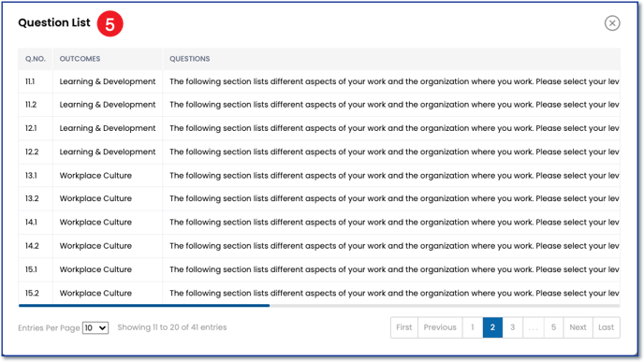644x362 pixels.
Task: Click the horizontal scrollbar thumb under the table
Action: point(144,305)
